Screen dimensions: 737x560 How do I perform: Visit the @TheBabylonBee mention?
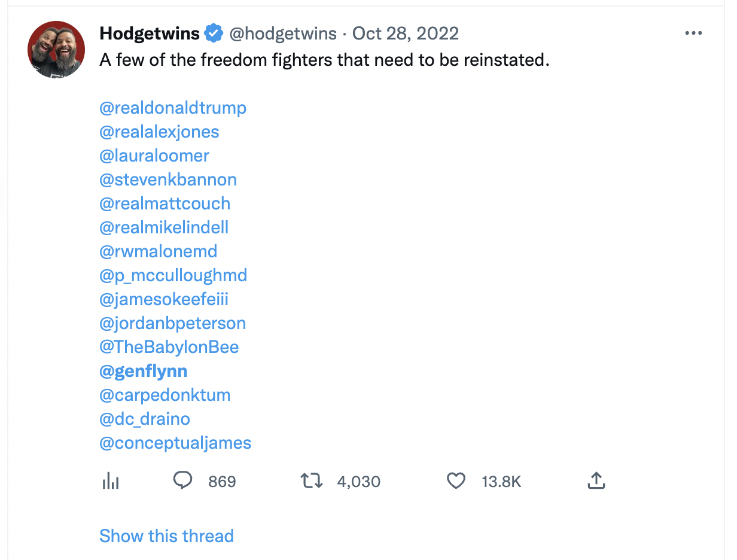(169, 347)
